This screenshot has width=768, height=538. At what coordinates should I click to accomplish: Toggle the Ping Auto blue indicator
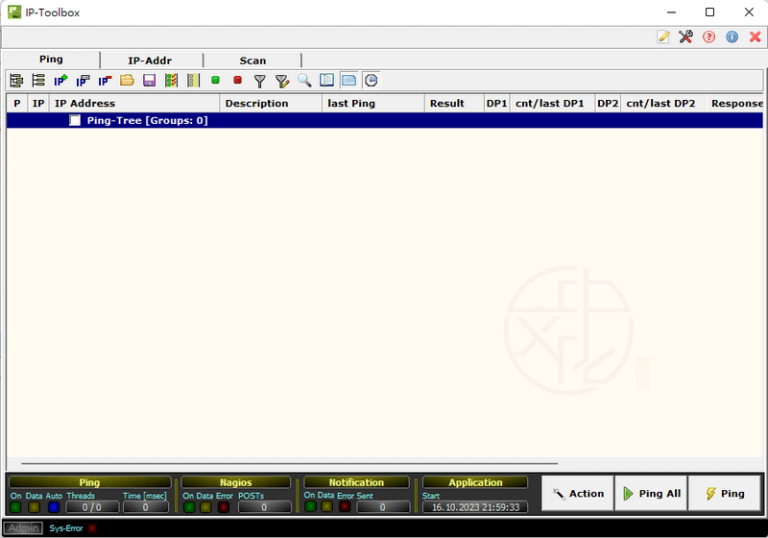coord(54,507)
